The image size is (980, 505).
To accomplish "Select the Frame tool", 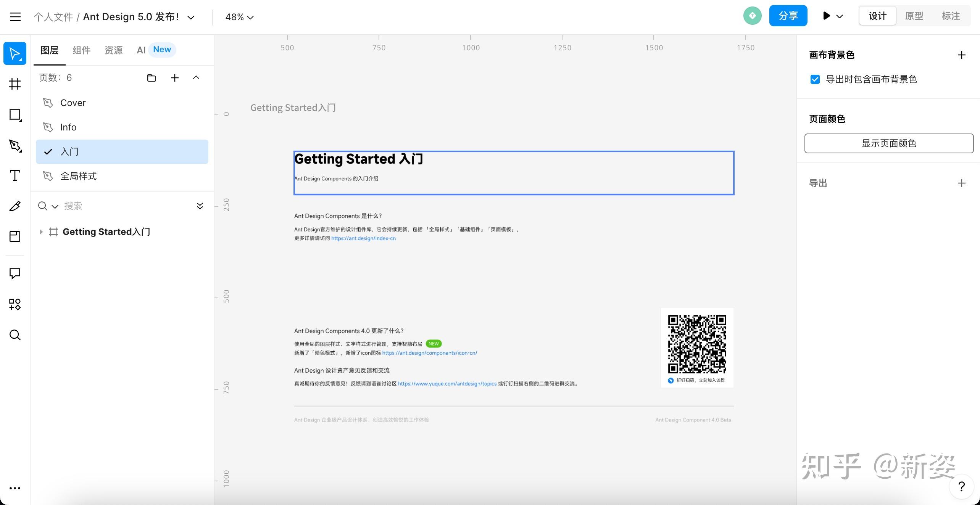I will (x=15, y=84).
